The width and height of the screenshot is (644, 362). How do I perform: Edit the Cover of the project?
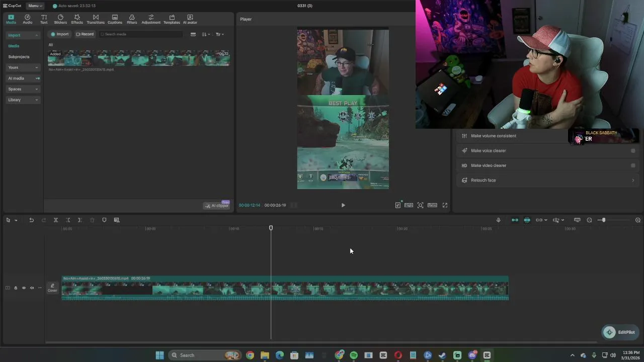click(x=52, y=288)
